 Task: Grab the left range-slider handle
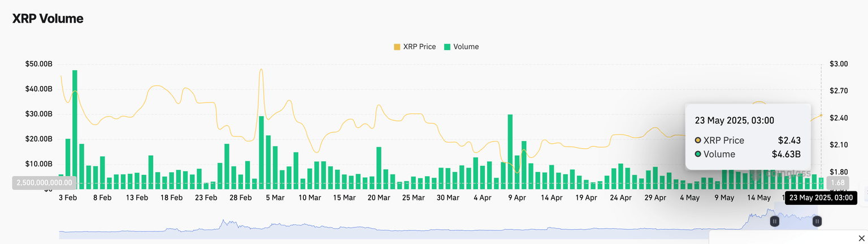pos(775,221)
